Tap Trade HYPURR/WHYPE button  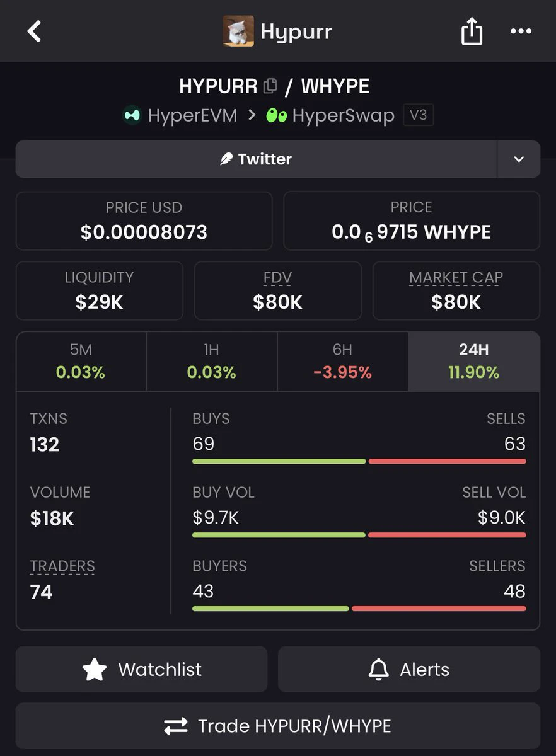coord(278,726)
